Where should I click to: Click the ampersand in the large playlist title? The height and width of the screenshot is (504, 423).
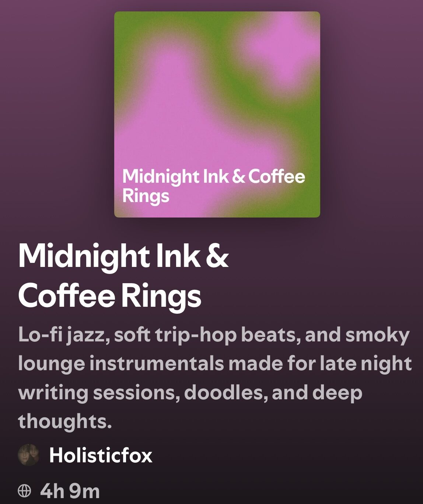click(x=217, y=256)
